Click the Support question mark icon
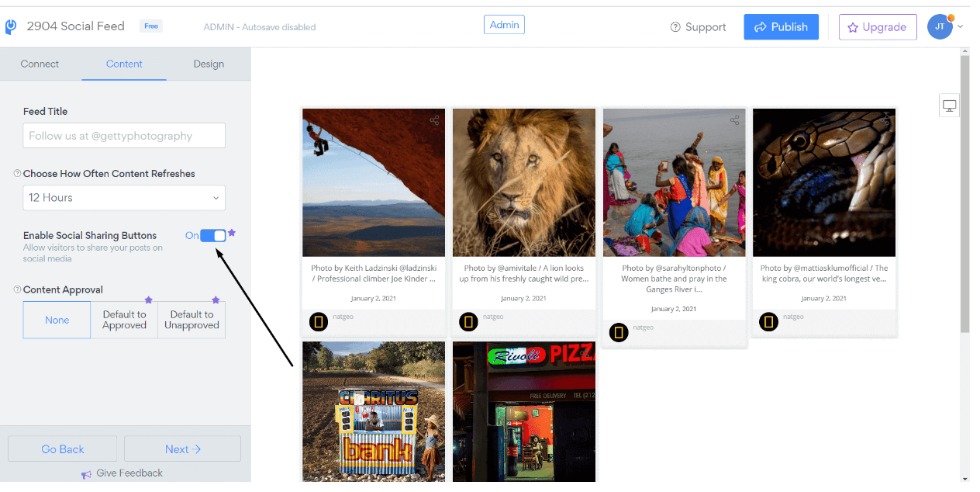Viewport: 980px width, 492px height. pyautogui.click(x=676, y=26)
